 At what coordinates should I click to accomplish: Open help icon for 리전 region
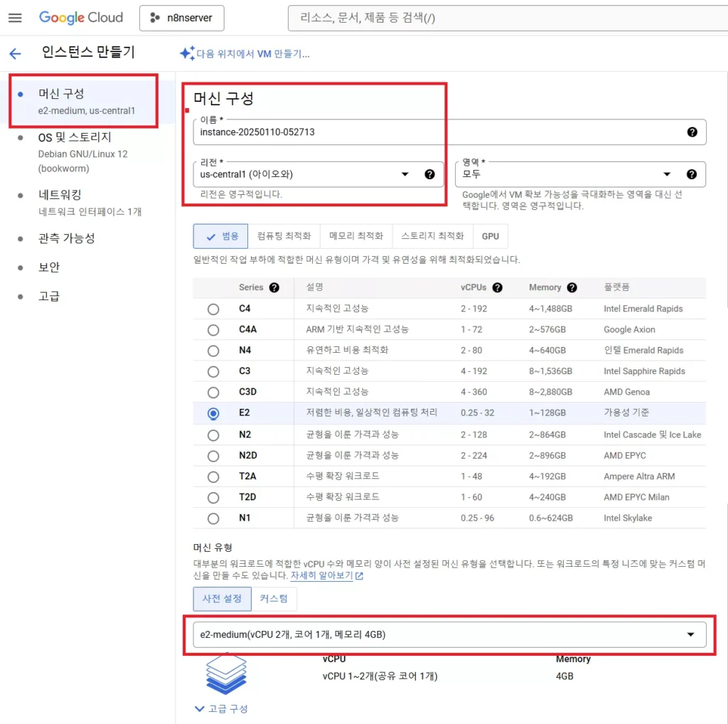coord(429,174)
